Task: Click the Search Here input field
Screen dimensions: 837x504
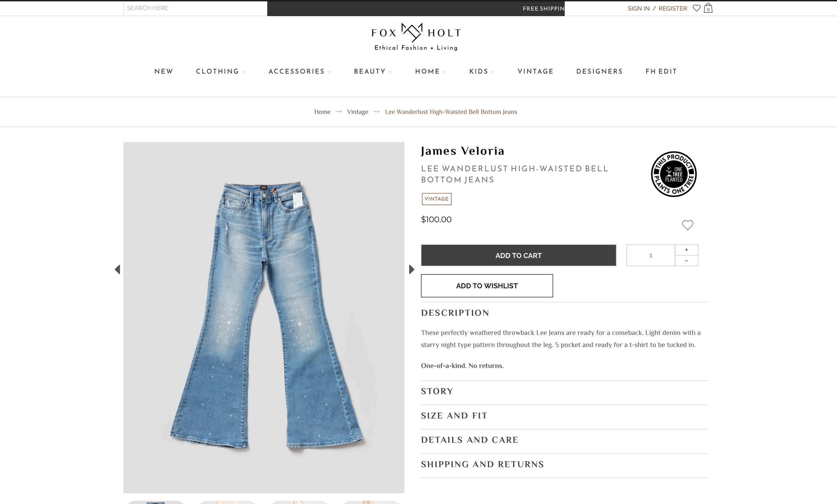Action: pyautogui.click(x=195, y=8)
